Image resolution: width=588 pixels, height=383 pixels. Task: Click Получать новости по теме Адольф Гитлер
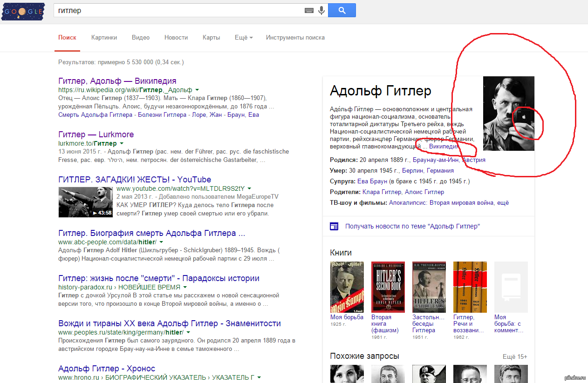pos(412,226)
